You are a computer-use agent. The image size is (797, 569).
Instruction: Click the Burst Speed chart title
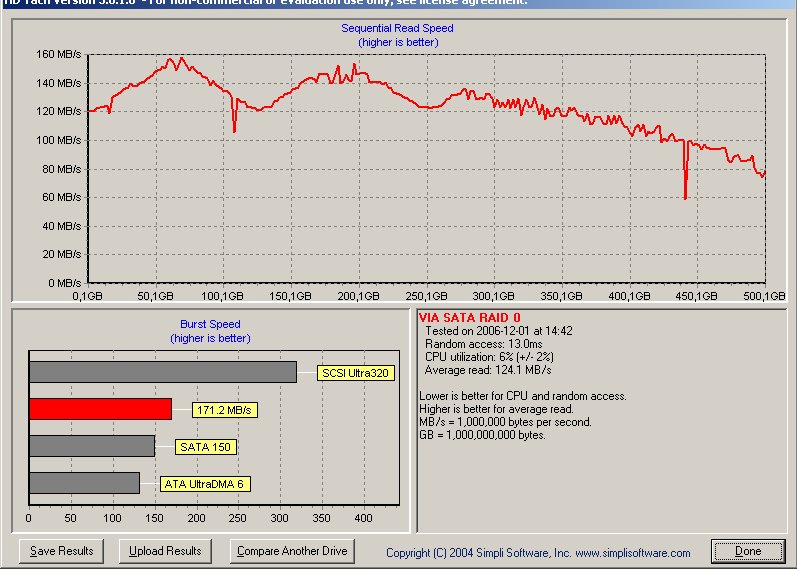point(210,324)
